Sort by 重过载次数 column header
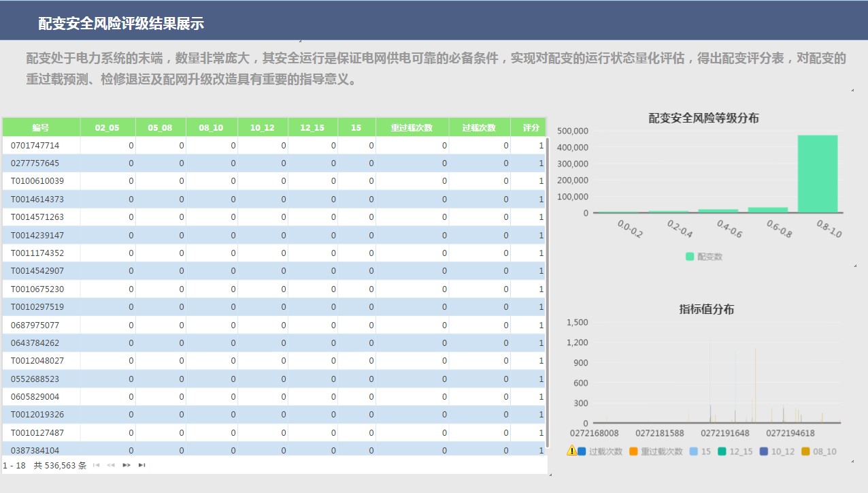This screenshot has height=493, width=868. [412, 127]
